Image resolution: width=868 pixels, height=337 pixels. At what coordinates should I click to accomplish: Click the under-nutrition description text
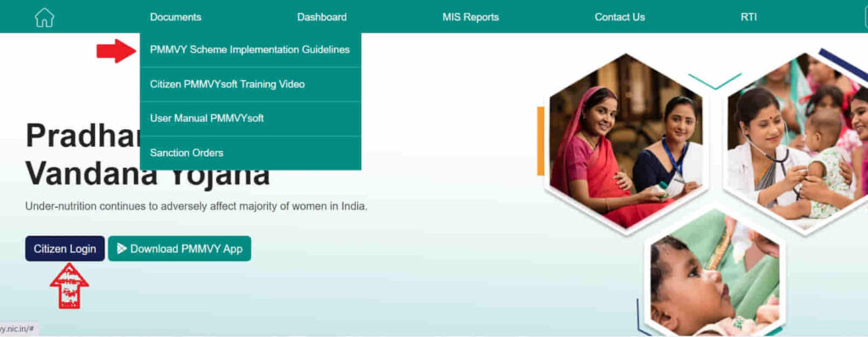tap(196, 207)
